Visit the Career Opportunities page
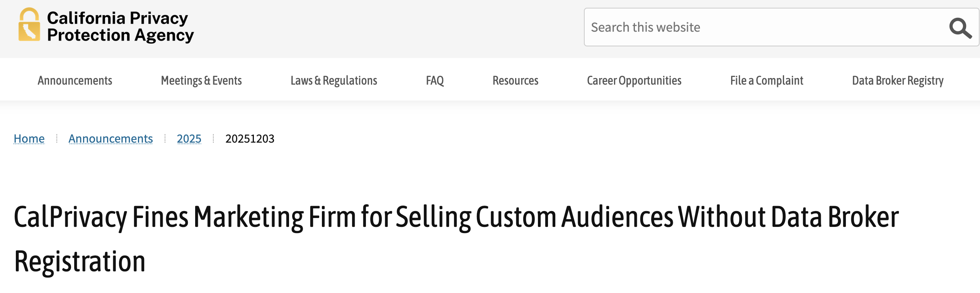Screen dimensions: 980x293 click(634, 80)
